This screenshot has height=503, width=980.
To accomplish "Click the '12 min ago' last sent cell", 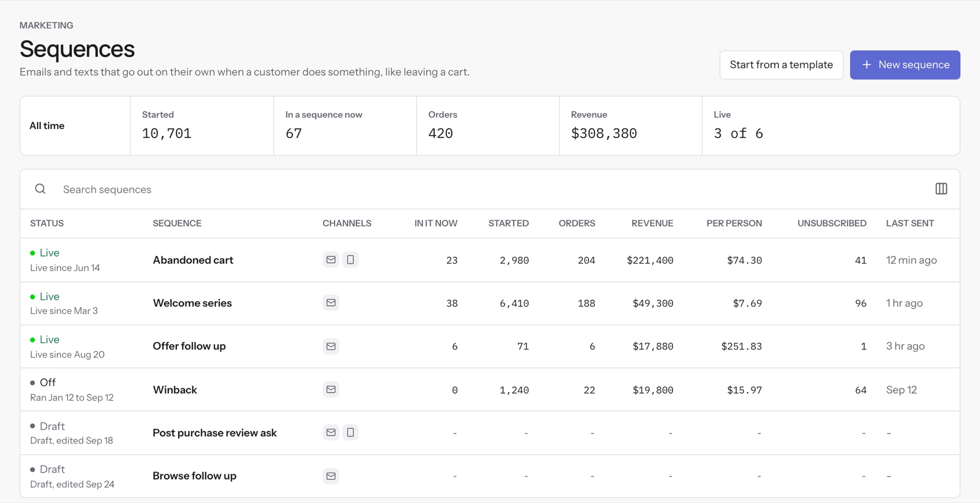I will 911,260.
